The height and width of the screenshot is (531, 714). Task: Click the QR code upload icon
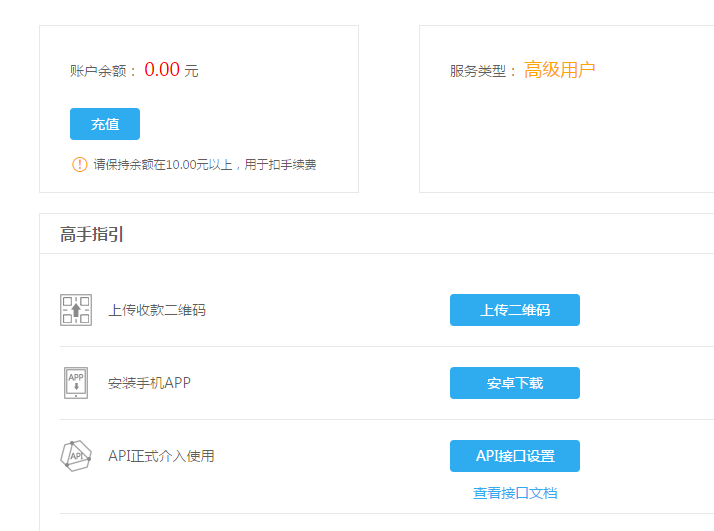[x=76, y=310]
